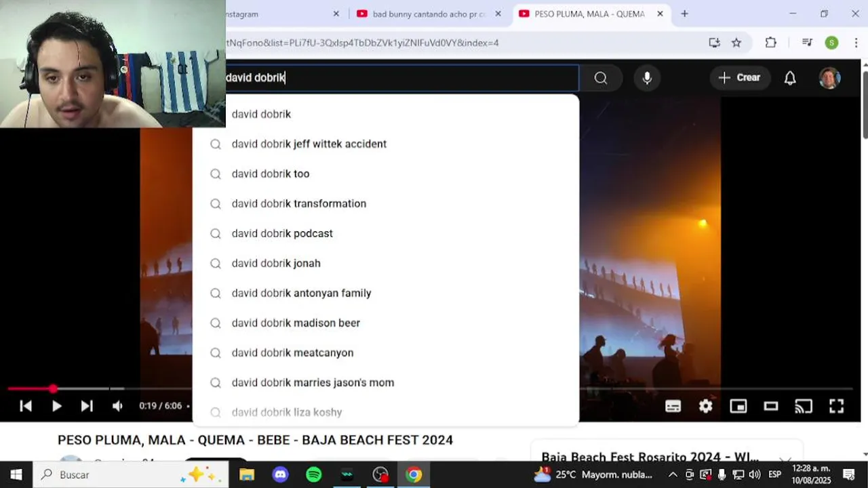Toggle subtitles/closed captions button
Viewport: 868px width, 488px height.
[x=673, y=406]
